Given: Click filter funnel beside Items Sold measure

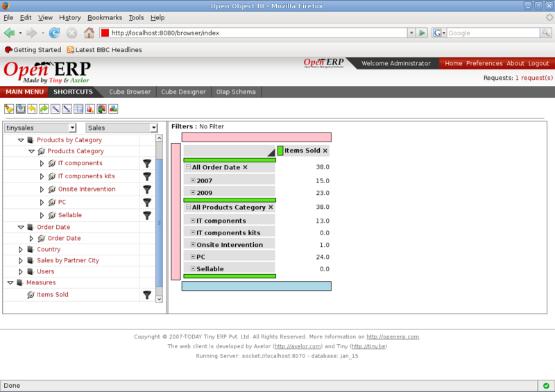Looking at the screenshot, I should [147, 295].
